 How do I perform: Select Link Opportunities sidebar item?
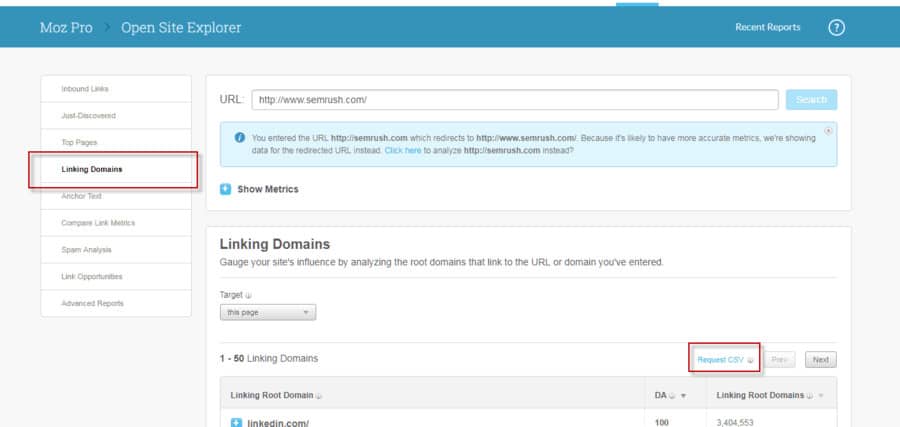coord(92,276)
